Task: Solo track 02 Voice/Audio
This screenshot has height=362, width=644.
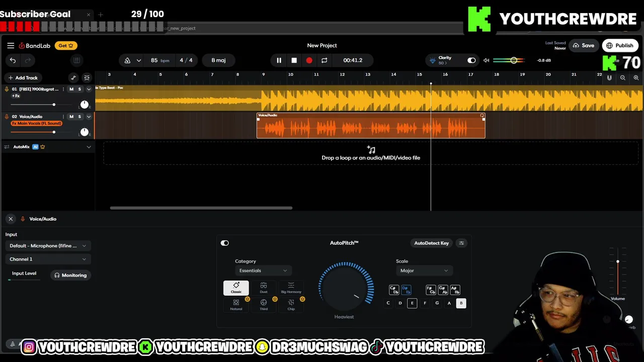Action: point(79,117)
